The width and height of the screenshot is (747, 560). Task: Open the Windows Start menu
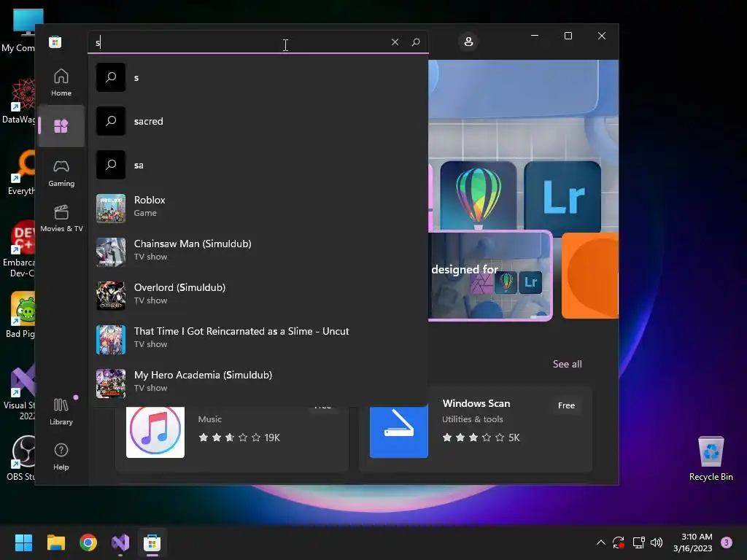click(23, 542)
